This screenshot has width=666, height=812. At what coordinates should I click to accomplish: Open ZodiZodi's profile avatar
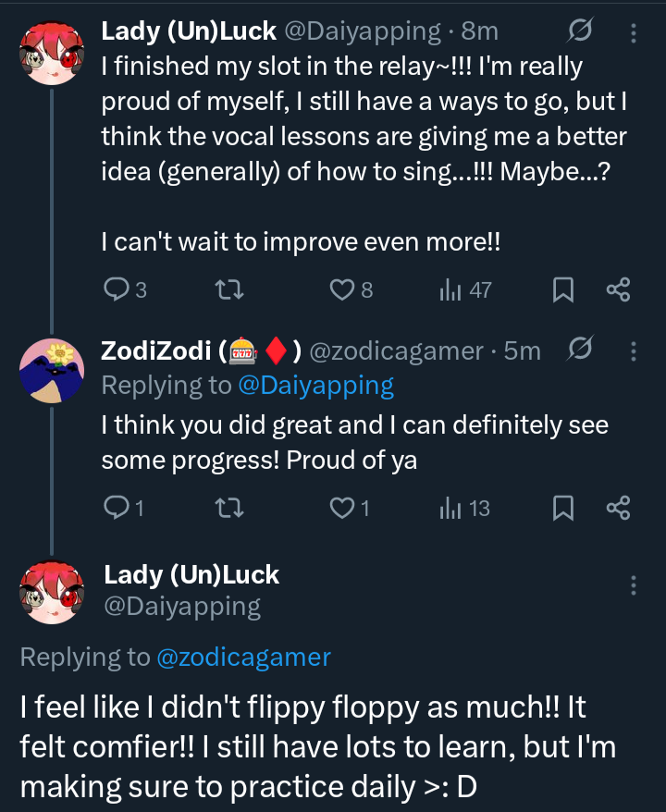(x=52, y=370)
